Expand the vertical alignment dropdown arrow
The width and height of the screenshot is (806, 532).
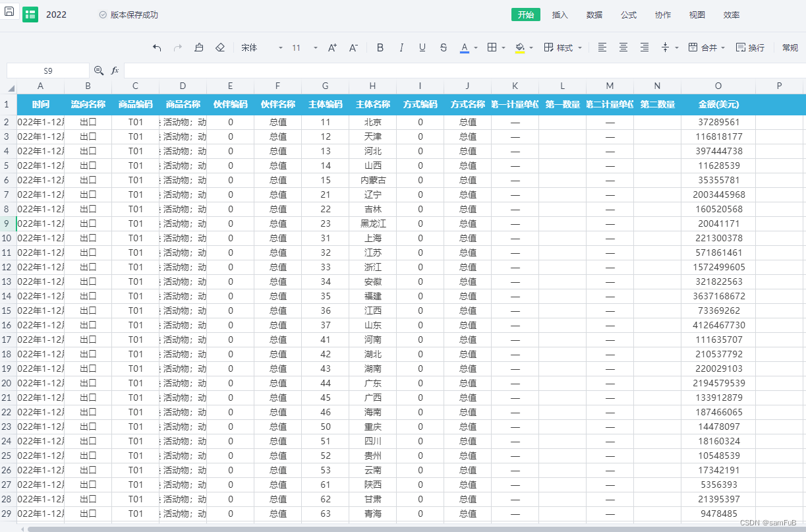point(677,47)
